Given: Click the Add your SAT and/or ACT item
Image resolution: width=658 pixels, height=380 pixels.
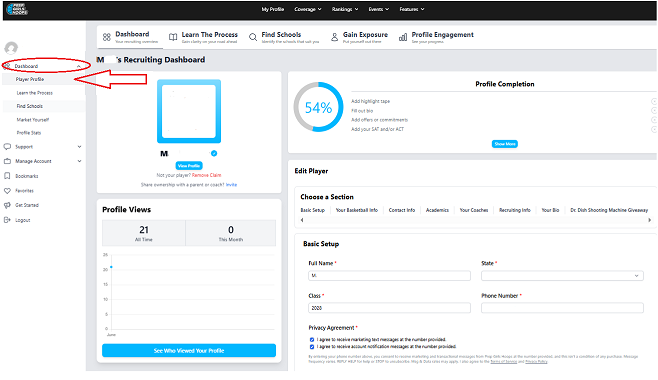Looking at the screenshot, I should [377, 129].
